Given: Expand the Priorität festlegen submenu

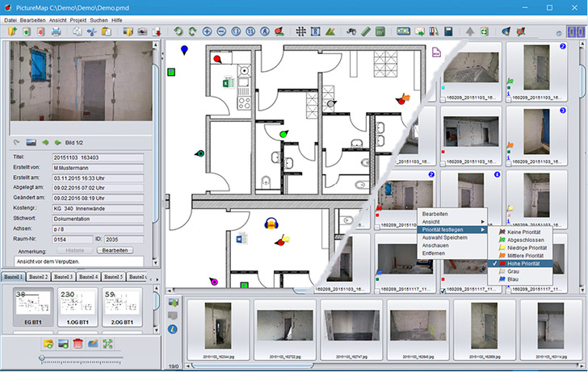Looking at the screenshot, I should point(454,229).
